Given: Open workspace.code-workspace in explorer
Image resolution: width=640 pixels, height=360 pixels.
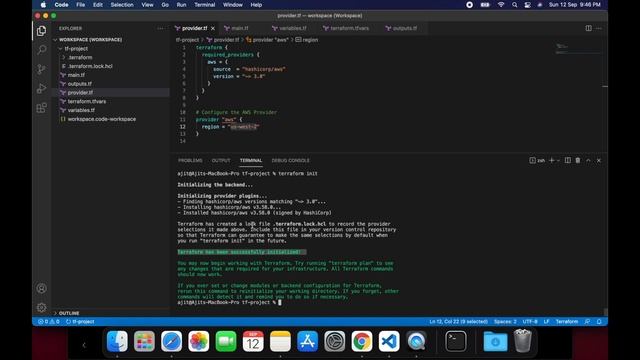Looking at the screenshot, I should point(102,119).
